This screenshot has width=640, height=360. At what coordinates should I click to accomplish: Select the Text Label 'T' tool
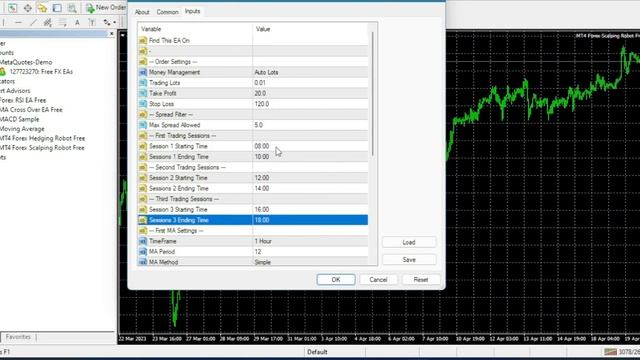tap(92, 22)
